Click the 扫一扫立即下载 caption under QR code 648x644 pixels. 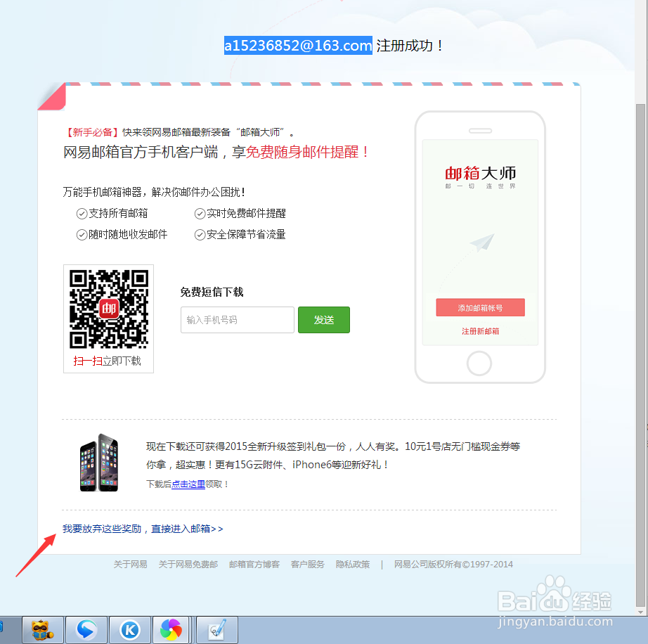108,361
